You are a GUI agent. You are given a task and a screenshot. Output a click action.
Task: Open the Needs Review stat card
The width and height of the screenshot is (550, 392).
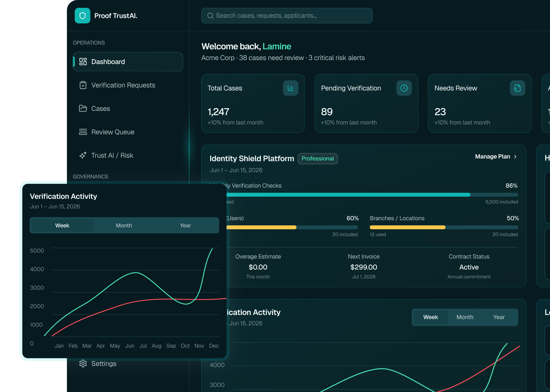coord(480,103)
